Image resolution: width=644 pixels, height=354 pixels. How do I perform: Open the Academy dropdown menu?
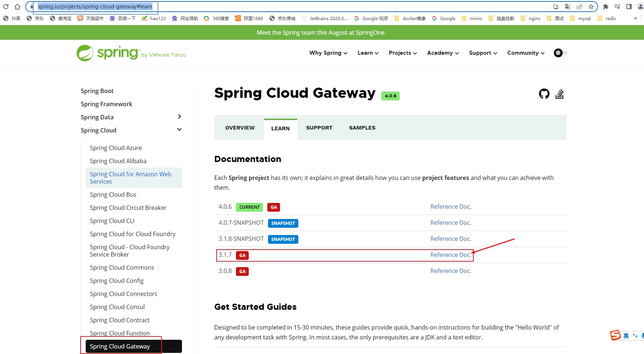[443, 53]
